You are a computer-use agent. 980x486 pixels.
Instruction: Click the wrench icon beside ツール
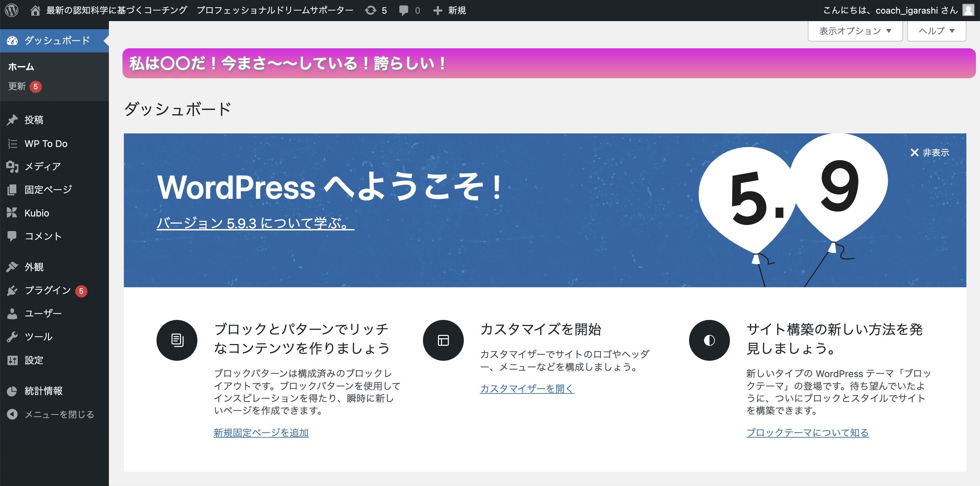pyautogui.click(x=12, y=337)
